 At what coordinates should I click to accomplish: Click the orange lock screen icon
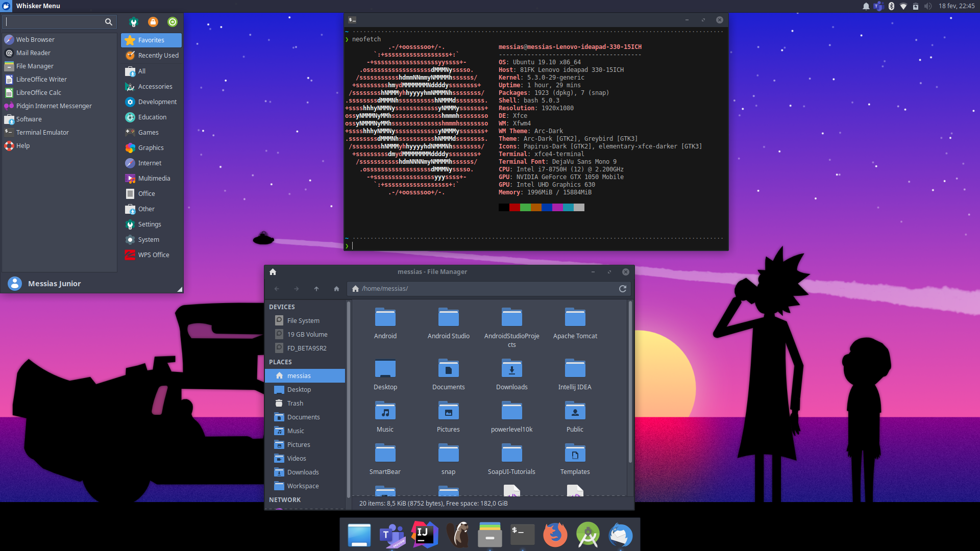(153, 22)
